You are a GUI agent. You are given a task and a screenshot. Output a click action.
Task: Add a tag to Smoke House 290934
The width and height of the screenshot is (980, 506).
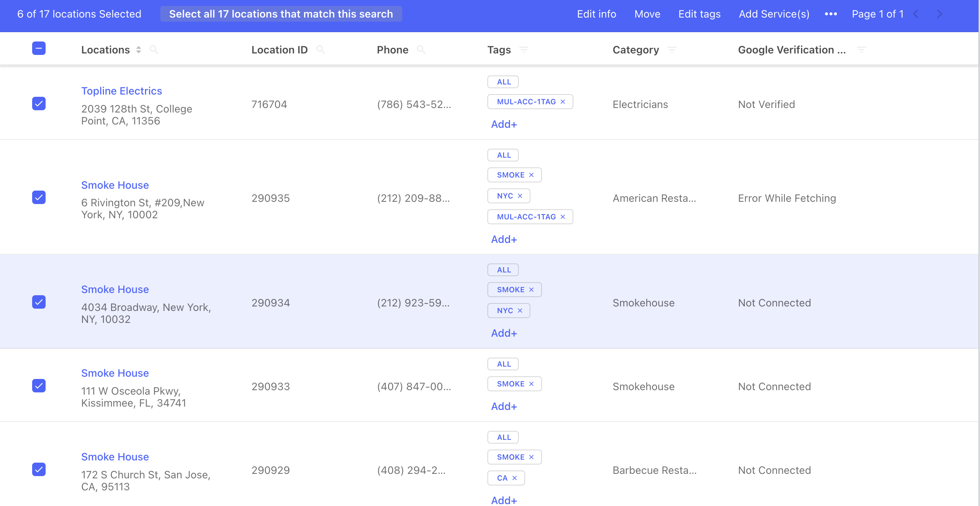[x=504, y=333]
